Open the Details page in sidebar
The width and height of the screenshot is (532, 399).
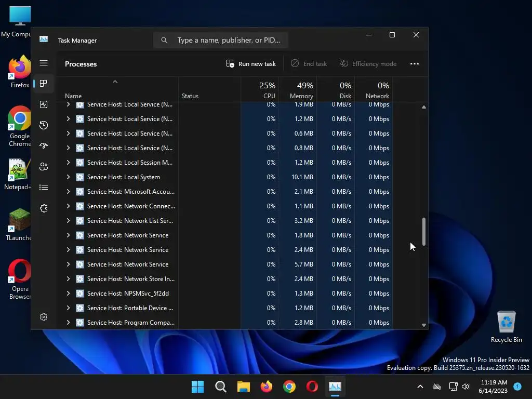[x=44, y=187]
